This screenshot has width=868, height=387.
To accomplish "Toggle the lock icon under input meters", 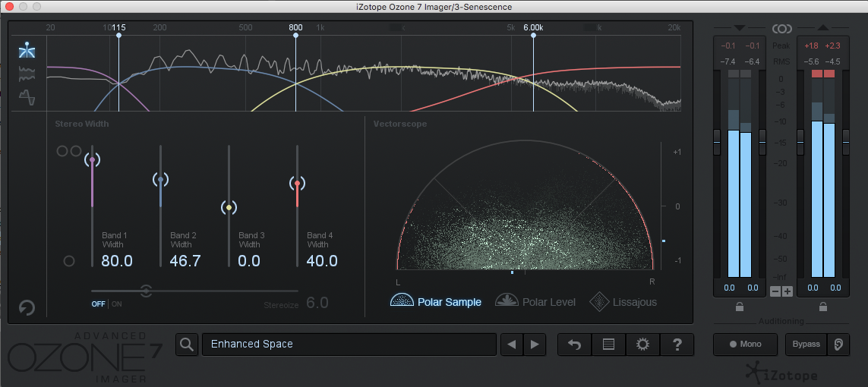I will pyautogui.click(x=740, y=307).
